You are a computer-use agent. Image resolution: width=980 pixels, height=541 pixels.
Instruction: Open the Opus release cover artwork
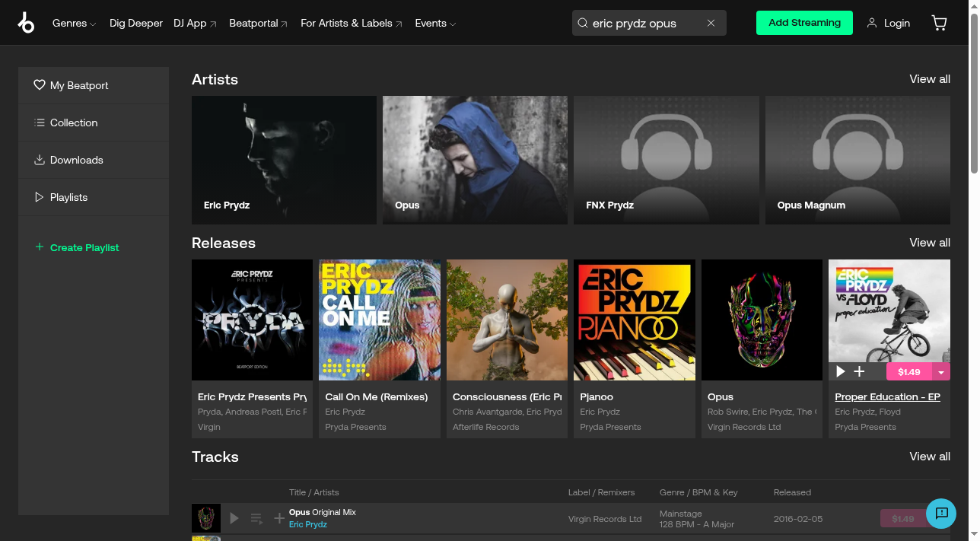[762, 320]
